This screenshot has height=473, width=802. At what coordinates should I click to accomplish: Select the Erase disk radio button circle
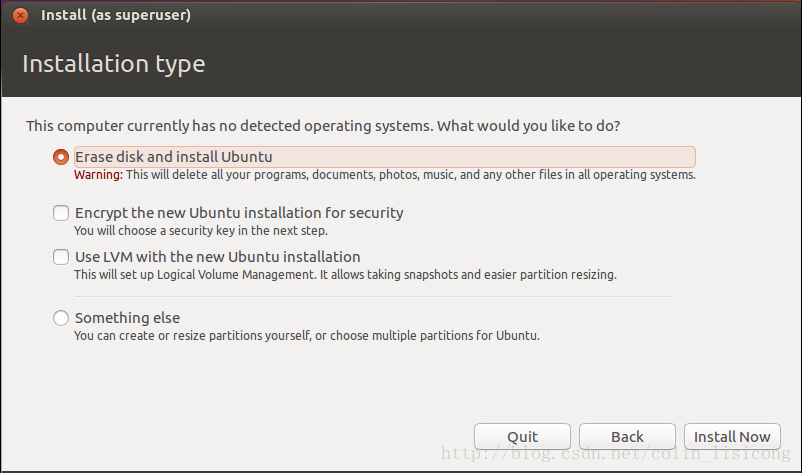(61, 157)
